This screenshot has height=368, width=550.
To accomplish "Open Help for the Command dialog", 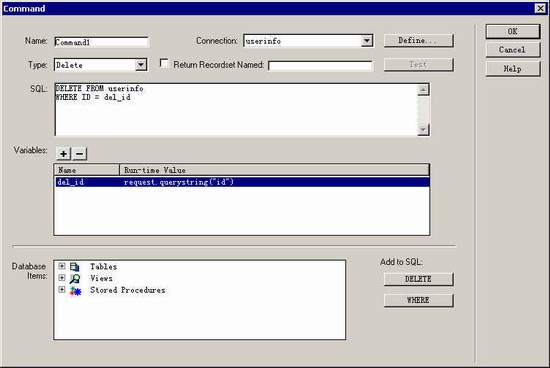I will [x=512, y=69].
